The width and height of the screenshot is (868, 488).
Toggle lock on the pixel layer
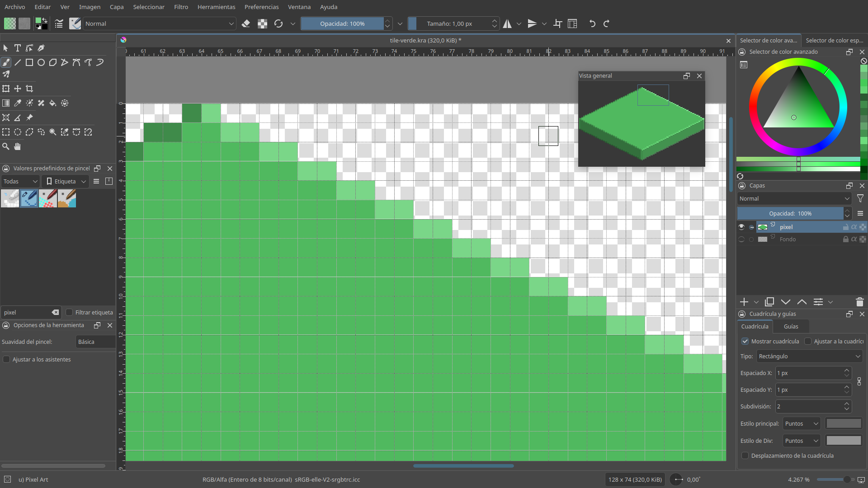(845, 227)
